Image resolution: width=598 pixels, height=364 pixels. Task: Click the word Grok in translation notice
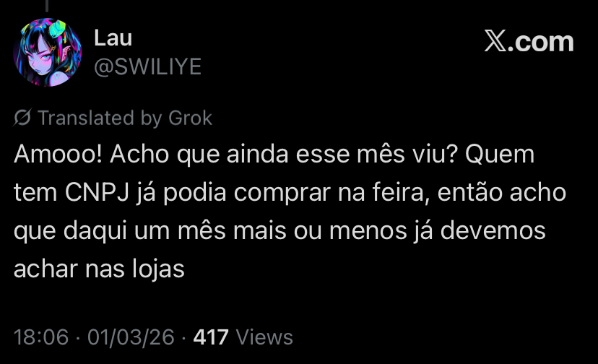[191, 118]
